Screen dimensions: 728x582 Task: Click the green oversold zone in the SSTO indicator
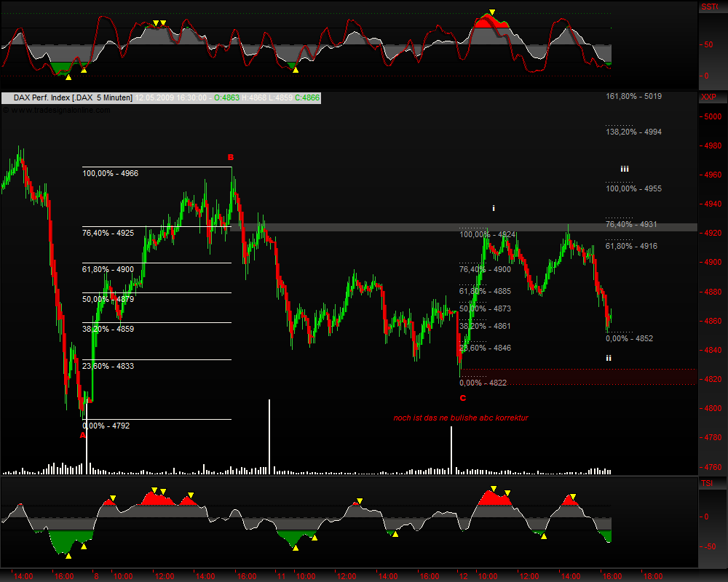click(58, 67)
